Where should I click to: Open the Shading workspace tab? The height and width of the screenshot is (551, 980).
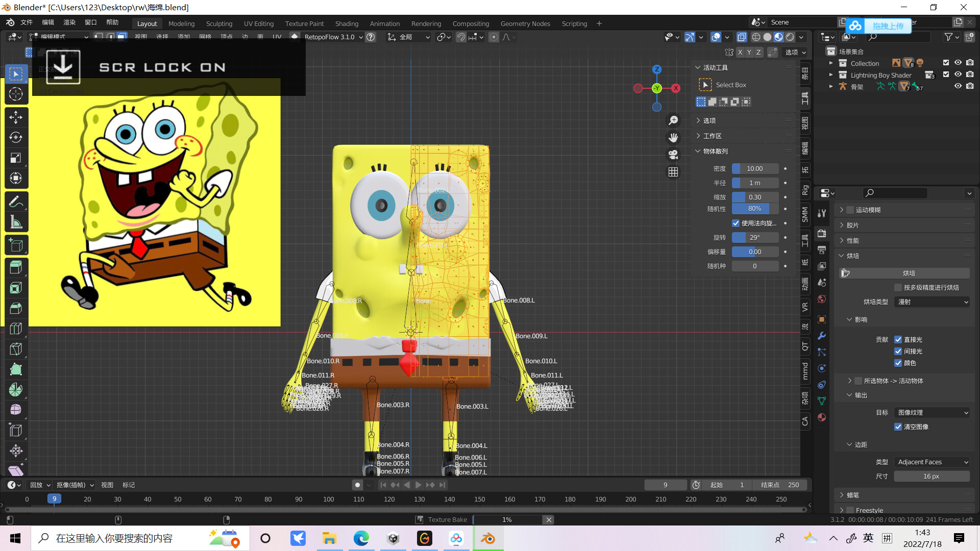pyautogui.click(x=347, y=23)
